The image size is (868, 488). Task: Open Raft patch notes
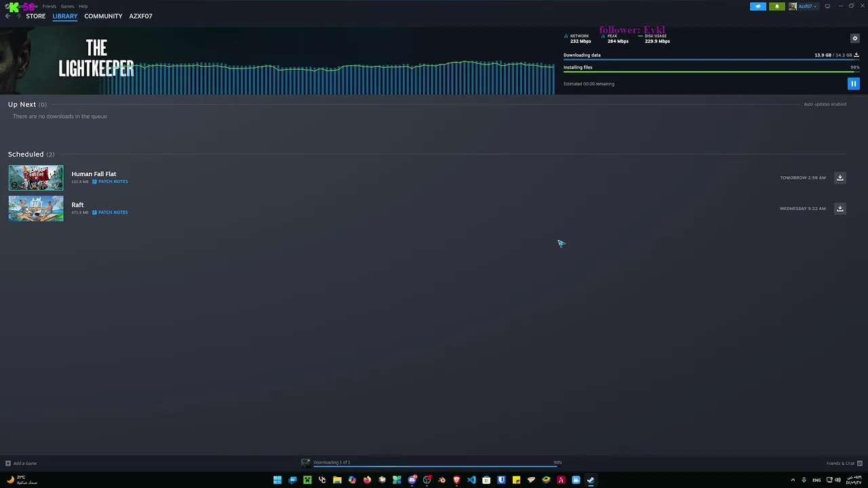coord(110,212)
